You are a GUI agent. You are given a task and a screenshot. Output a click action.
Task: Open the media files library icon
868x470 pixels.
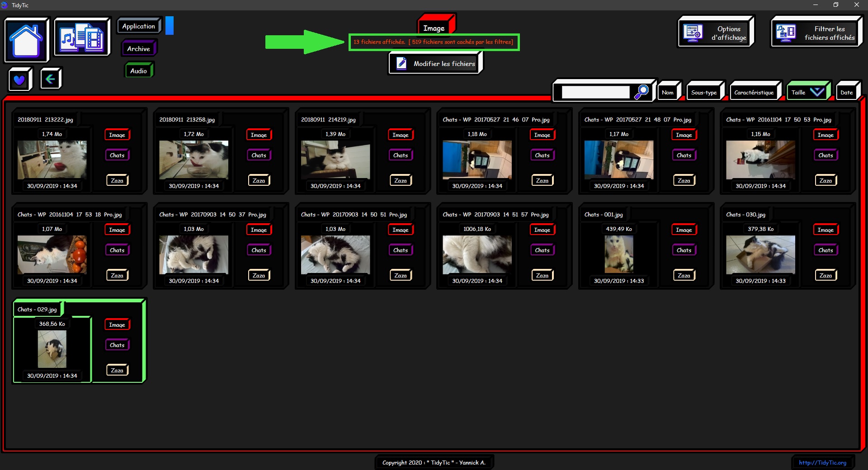(x=82, y=37)
